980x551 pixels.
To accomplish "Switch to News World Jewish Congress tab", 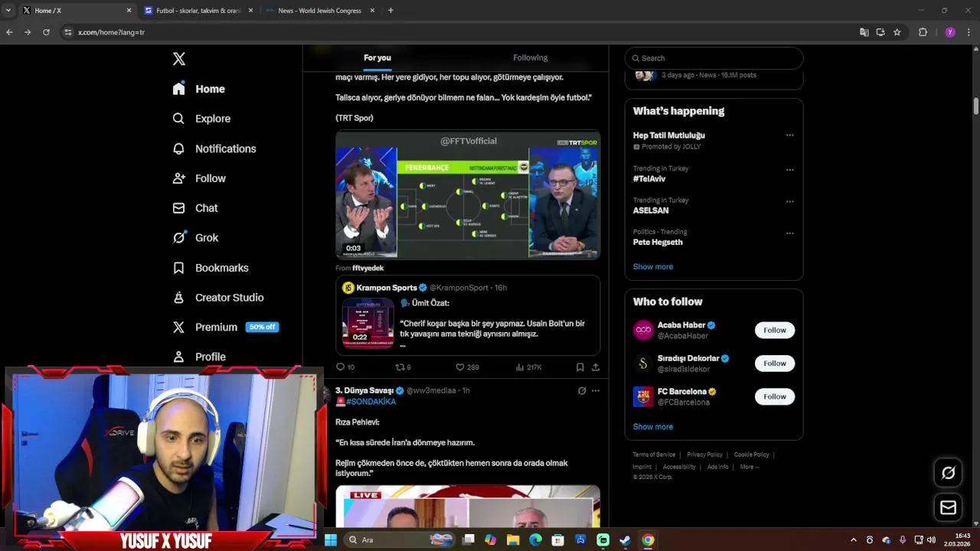I will [x=319, y=11].
